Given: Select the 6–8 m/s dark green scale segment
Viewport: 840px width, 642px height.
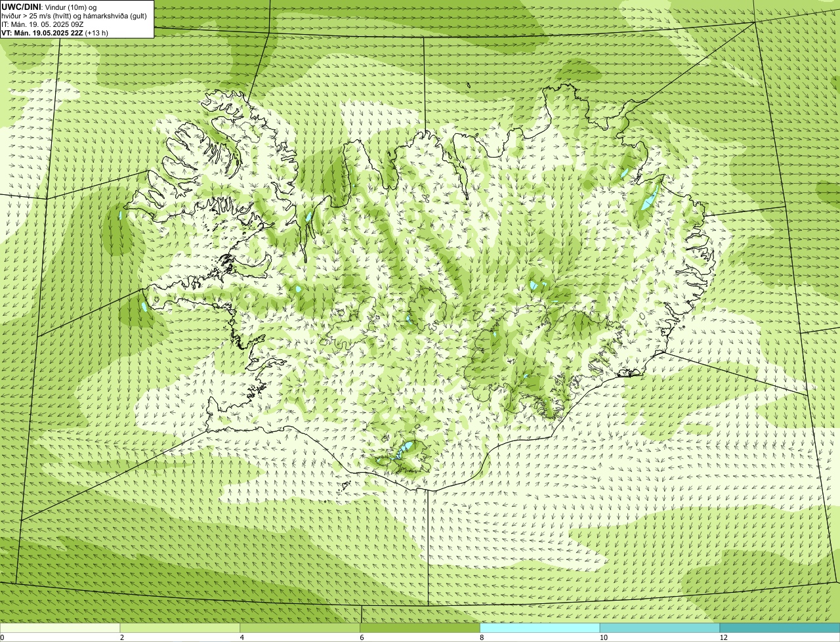Looking at the screenshot, I should (x=420, y=628).
